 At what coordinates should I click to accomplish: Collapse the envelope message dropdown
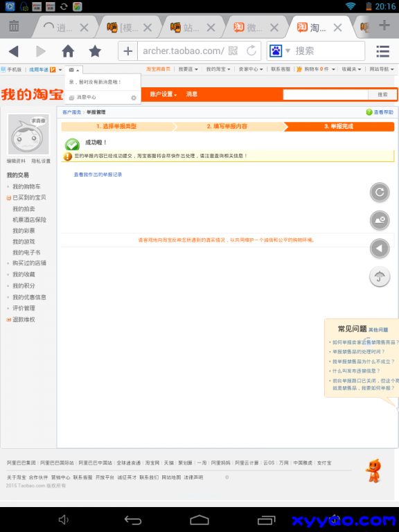pos(73,70)
